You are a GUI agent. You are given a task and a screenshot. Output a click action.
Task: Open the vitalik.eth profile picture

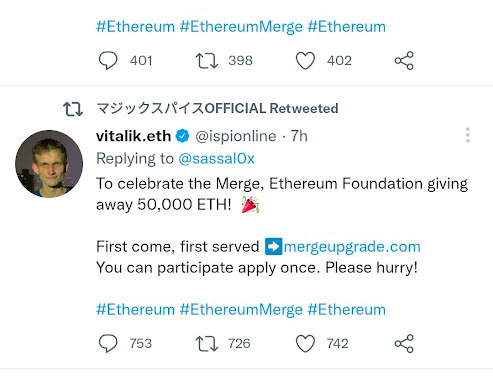pos(49,164)
